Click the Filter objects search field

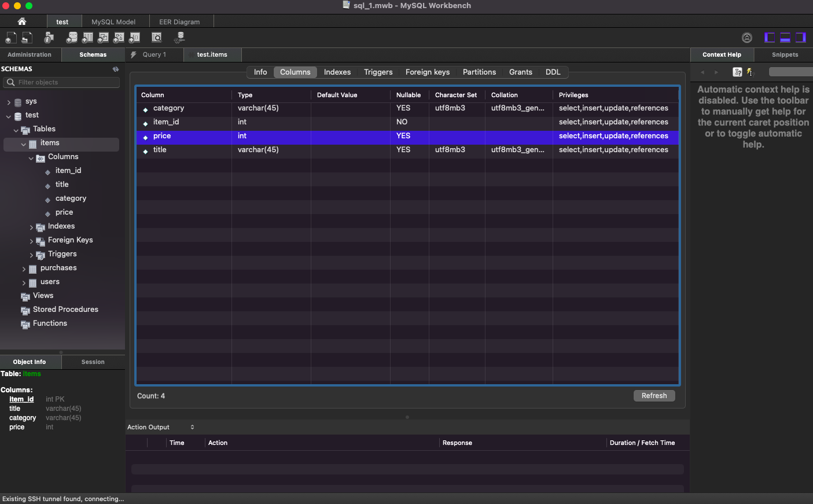tap(61, 82)
